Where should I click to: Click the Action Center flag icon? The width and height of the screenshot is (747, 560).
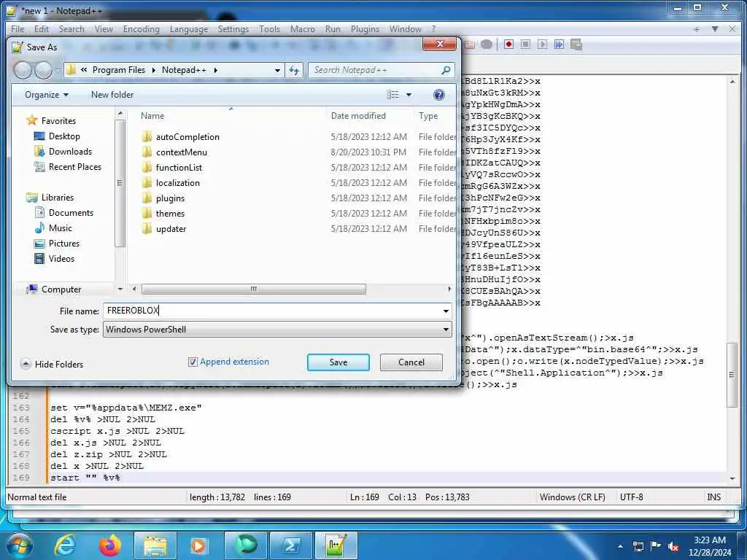[656, 545]
